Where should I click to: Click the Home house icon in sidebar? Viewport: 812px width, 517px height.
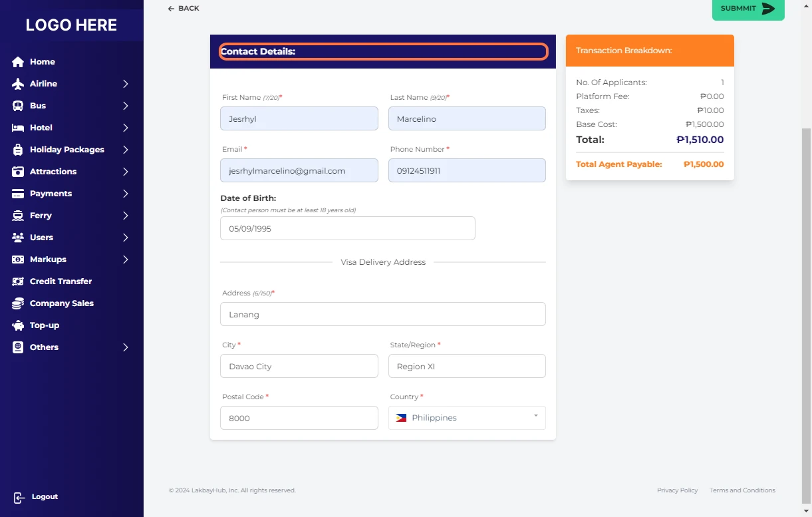[18, 62]
